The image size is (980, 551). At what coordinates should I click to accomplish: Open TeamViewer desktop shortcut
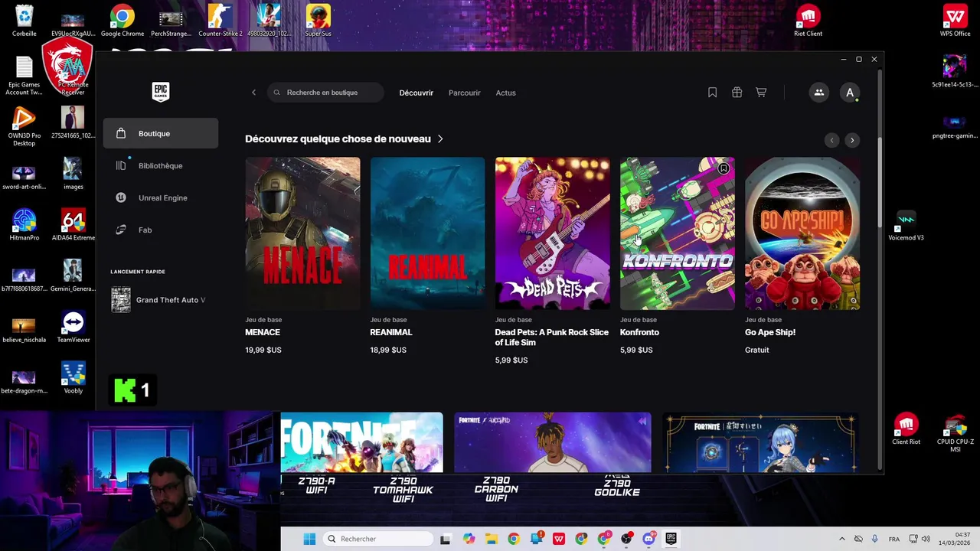[x=73, y=327]
